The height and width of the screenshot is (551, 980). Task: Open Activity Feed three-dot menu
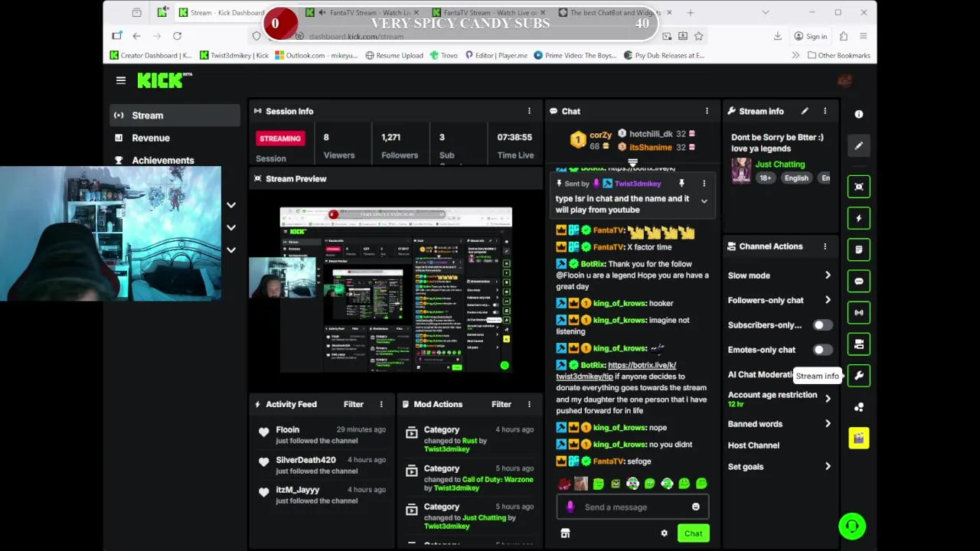pos(381,404)
